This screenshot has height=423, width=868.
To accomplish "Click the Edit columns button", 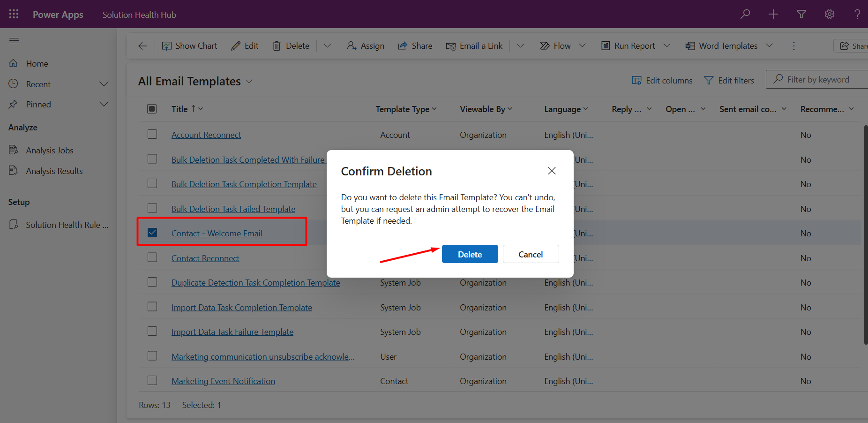I will 662,81.
